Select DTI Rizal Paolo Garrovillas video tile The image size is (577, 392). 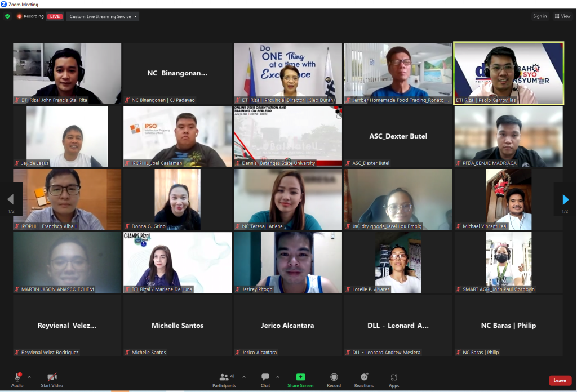(508, 73)
